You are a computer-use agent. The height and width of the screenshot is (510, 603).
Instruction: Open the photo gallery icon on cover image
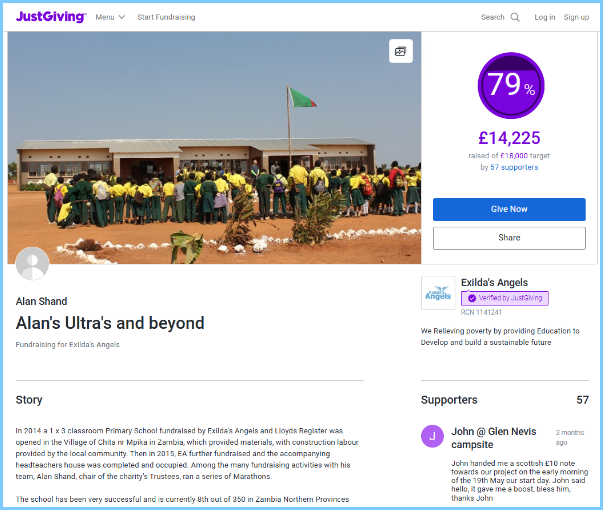401,51
